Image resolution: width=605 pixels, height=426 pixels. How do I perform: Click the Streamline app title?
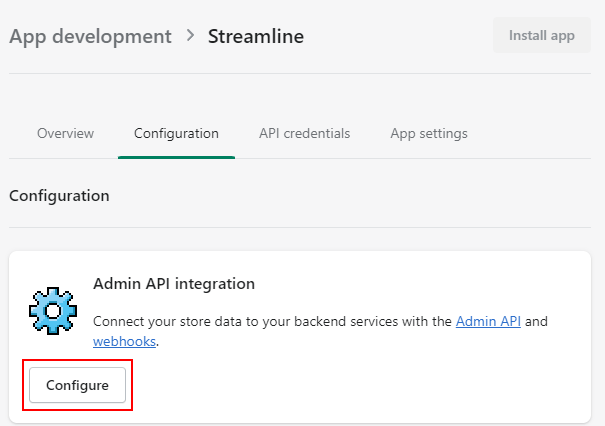click(x=256, y=37)
